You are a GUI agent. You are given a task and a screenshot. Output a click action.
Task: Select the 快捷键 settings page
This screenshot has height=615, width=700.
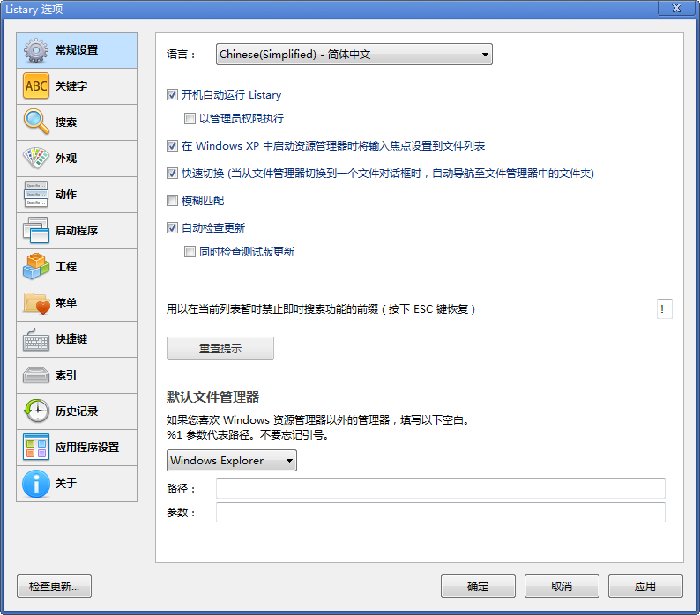click(x=77, y=339)
